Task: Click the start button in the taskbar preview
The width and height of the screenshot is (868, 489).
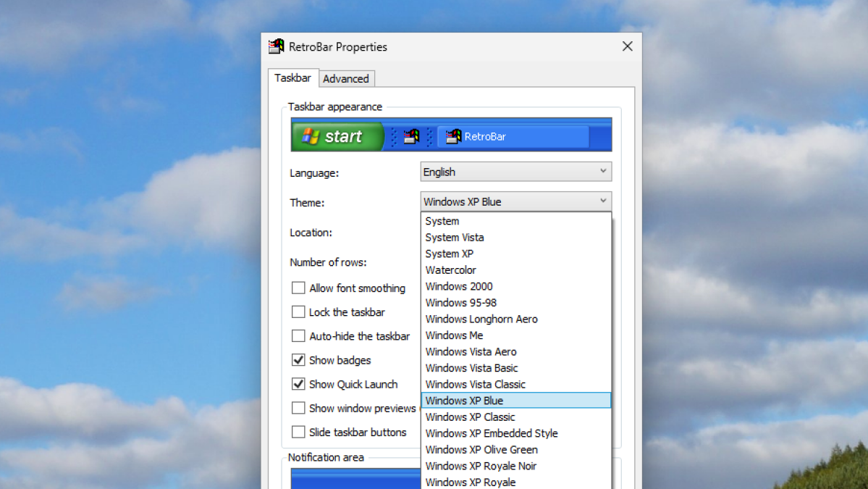Action: (337, 136)
